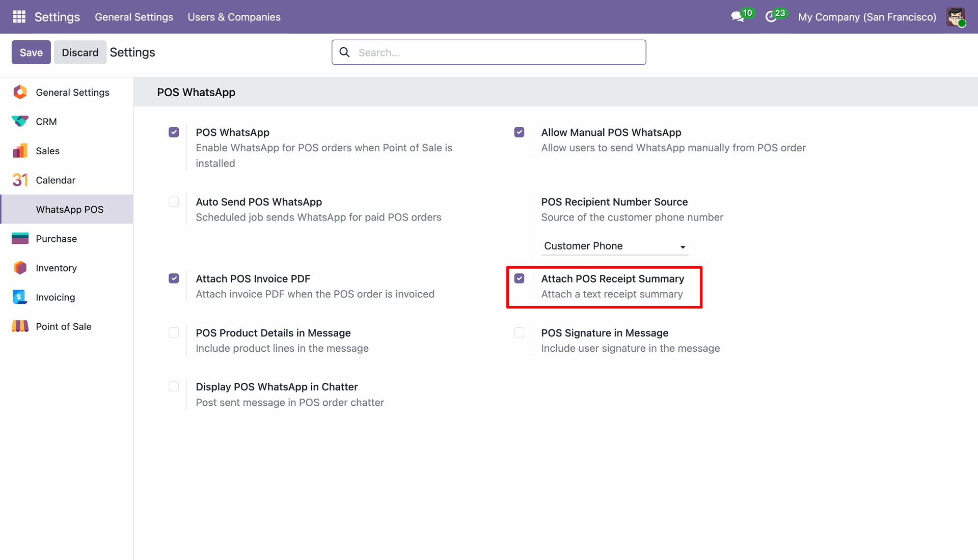The image size is (978, 560).
Task: Open the Users & Companies menu
Action: point(234,17)
